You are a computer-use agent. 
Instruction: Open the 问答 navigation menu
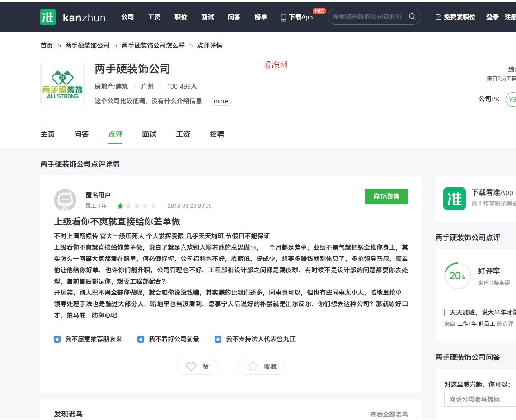click(234, 17)
